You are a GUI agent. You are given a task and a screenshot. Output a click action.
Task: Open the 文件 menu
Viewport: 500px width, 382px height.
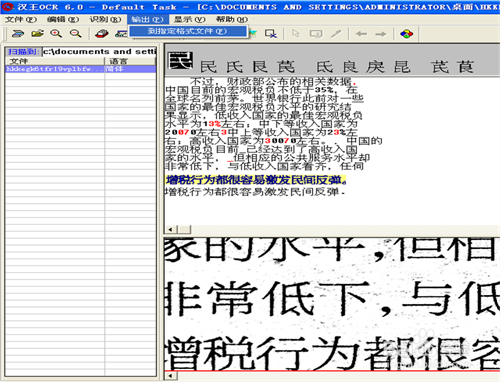coord(20,19)
